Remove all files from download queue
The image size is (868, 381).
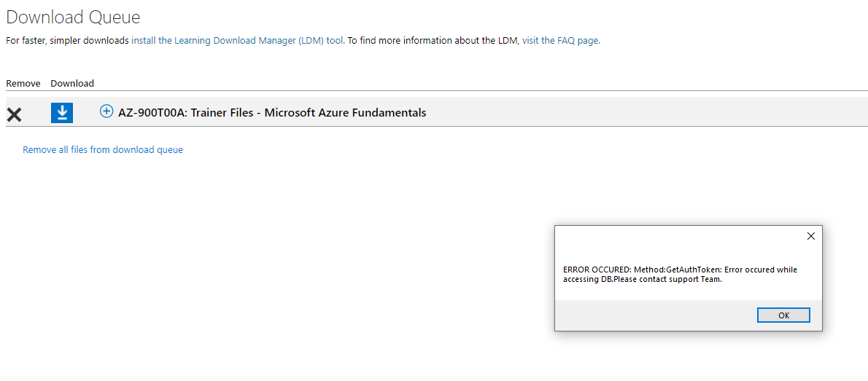coord(102,149)
